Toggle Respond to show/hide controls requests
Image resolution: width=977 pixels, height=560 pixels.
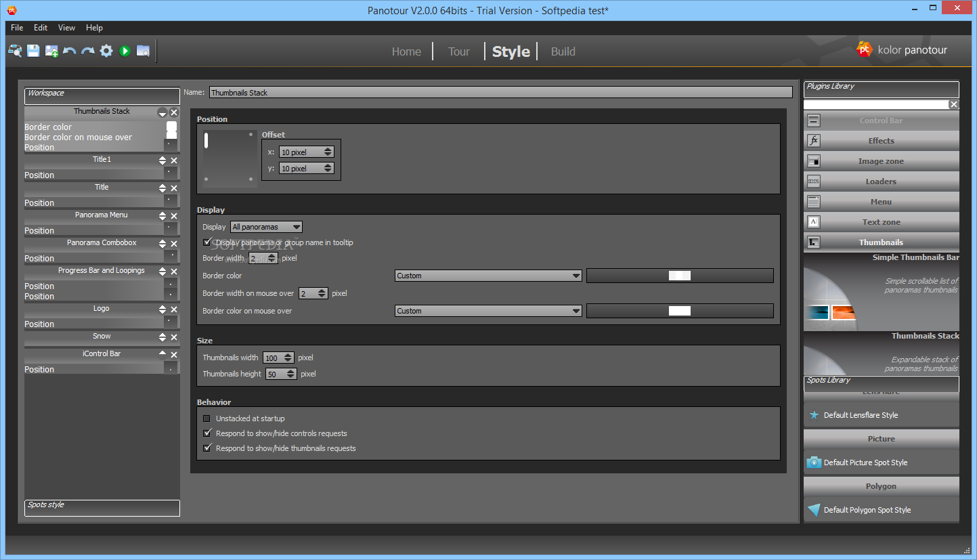coord(207,433)
